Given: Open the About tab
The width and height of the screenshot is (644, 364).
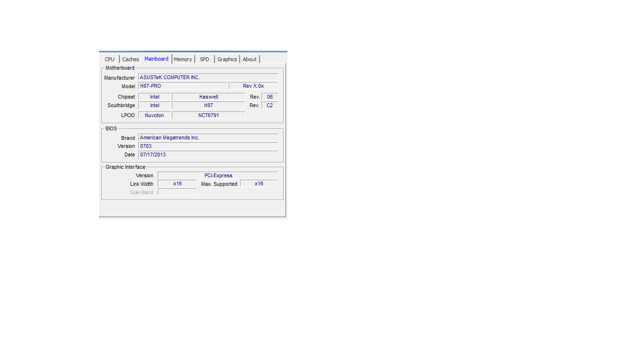Looking at the screenshot, I should 250,59.
